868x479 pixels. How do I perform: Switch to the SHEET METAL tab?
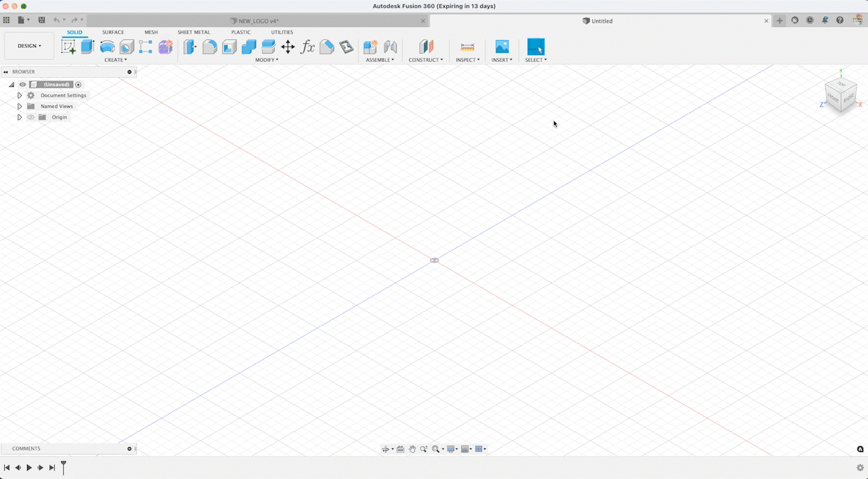pos(194,32)
